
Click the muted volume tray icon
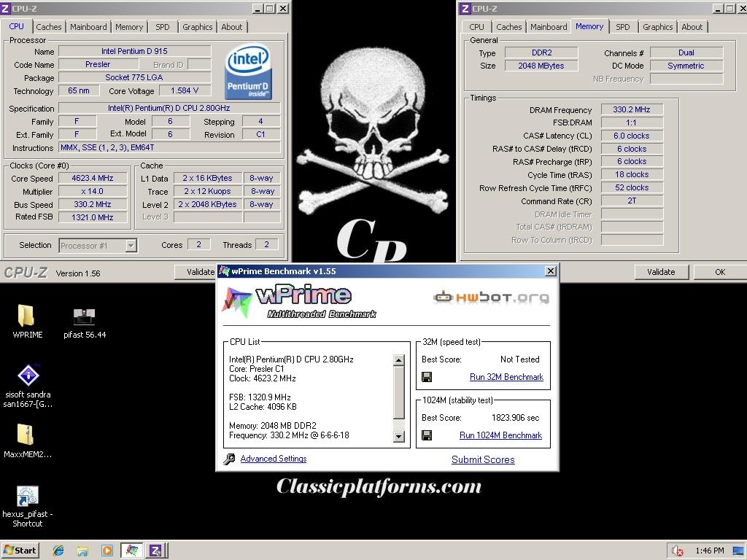[x=677, y=551]
